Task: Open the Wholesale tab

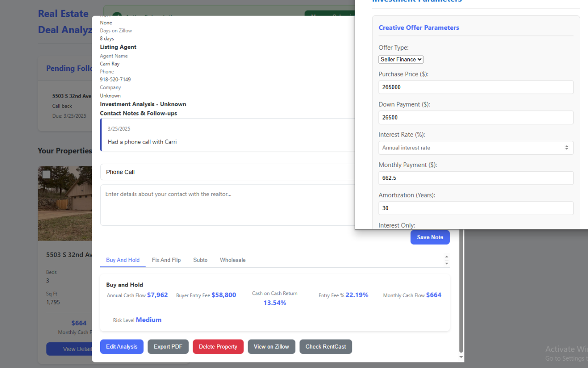Action: click(232, 260)
